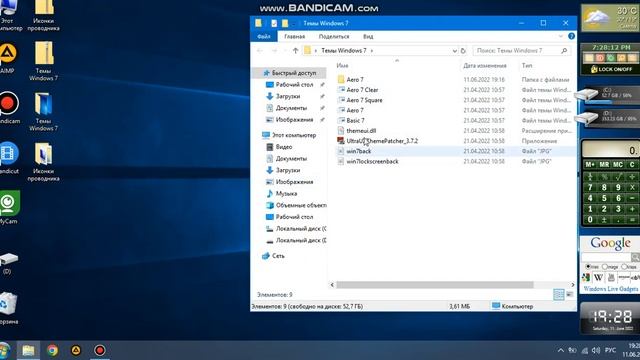640x360 pixels.
Task: Select win7lockscreenback file
Action: click(372, 161)
